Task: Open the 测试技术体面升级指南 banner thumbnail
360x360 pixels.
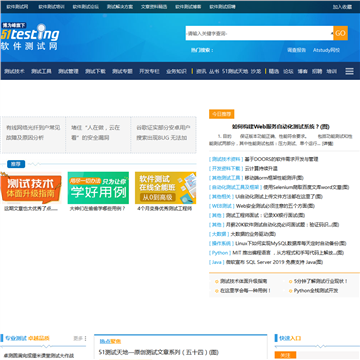Action: point(31,188)
